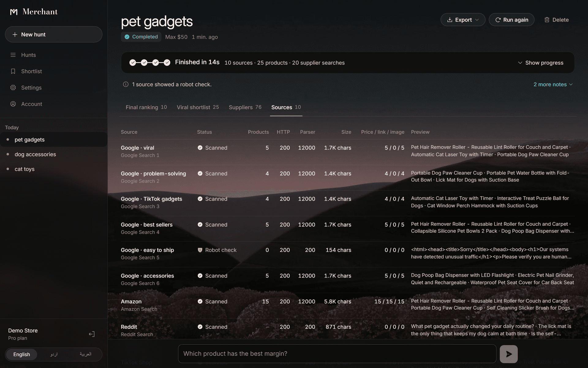This screenshot has width=588, height=368.
Task: Click the Max $50 label
Action: [x=176, y=37]
